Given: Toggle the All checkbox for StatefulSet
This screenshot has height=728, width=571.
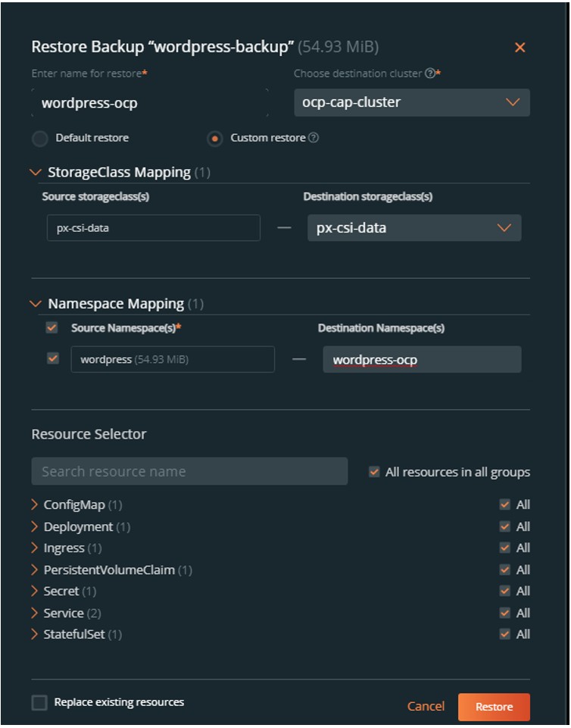Looking at the screenshot, I should pyautogui.click(x=505, y=634).
